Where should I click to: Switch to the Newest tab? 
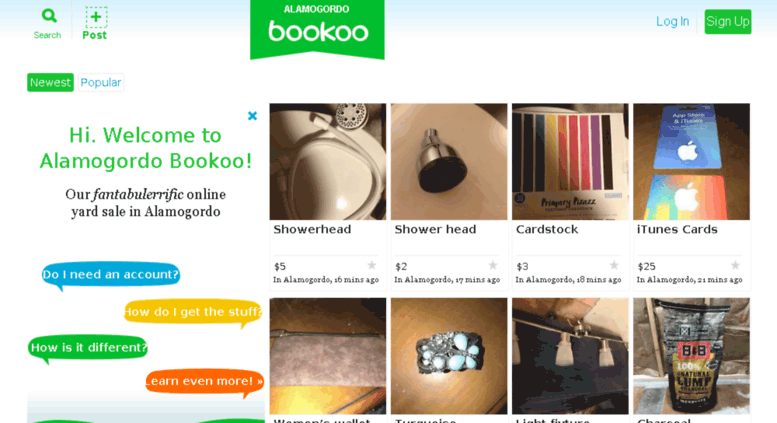pyautogui.click(x=50, y=82)
